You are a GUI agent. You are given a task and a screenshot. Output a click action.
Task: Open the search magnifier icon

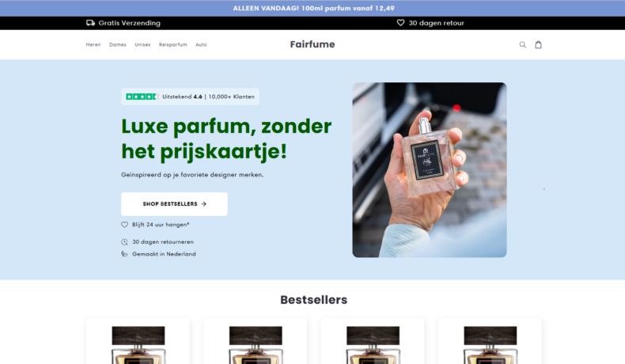coord(523,44)
